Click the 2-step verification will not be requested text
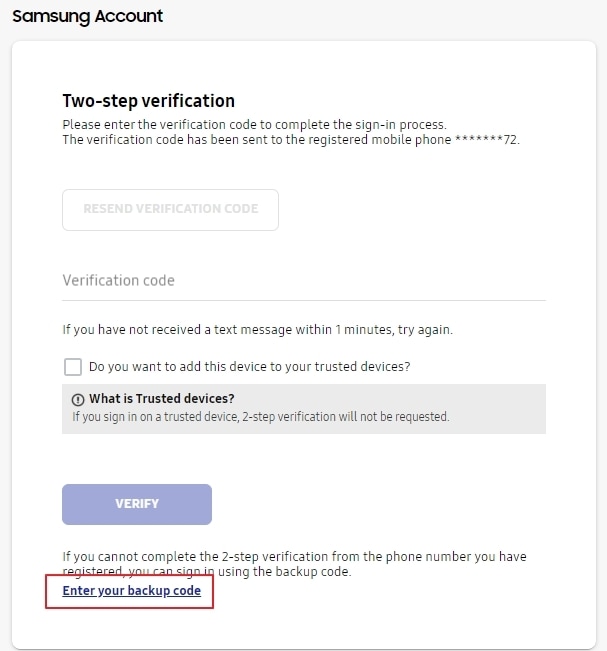 click(261, 416)
